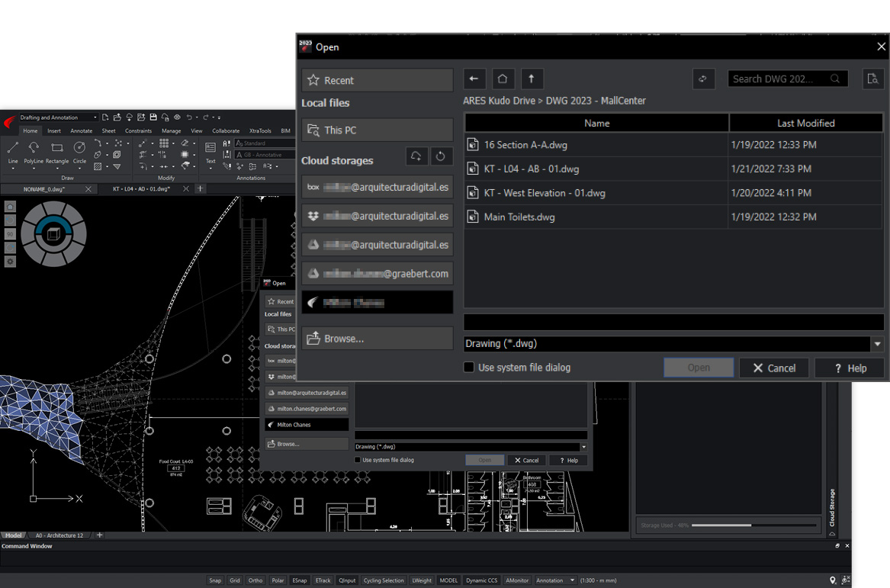
Task: Select file KT - West Elevation - 01.dwg
Action: (673, 193)
